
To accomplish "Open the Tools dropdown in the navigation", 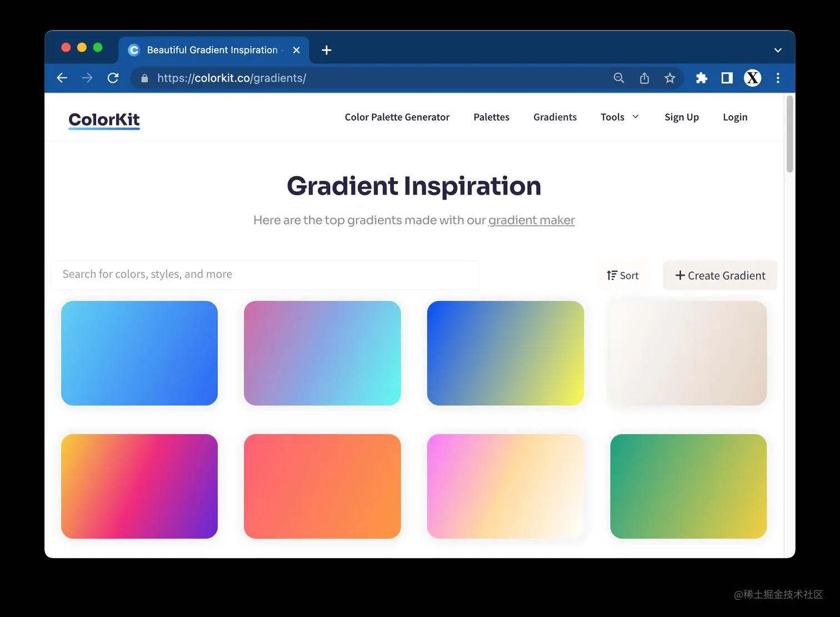I will (619, 117).
